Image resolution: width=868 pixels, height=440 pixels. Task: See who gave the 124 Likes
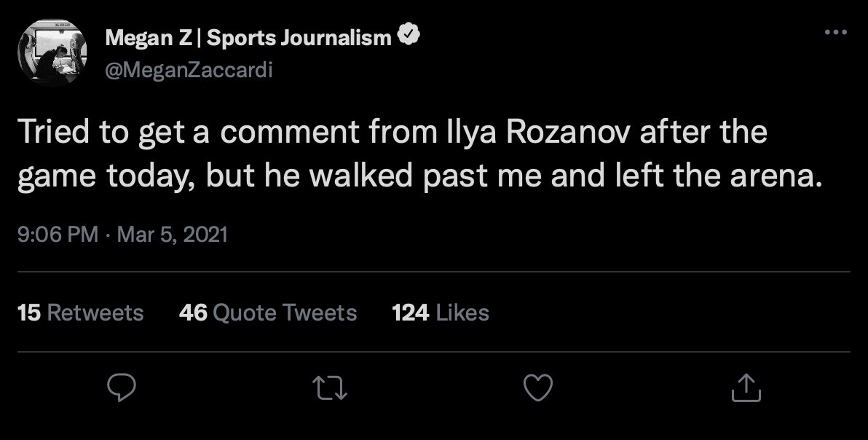click(x=440, y=313)
